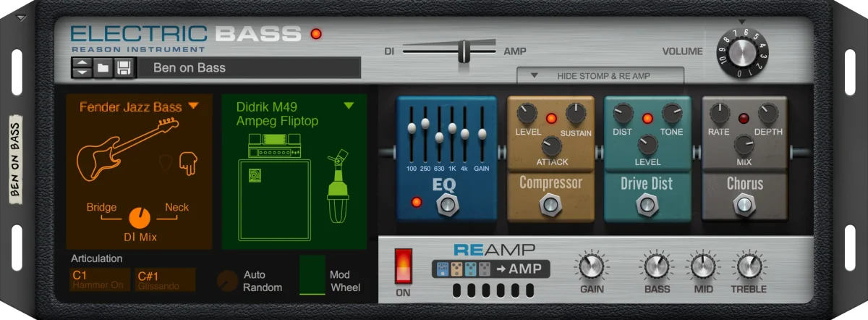
Task: Open the Fender Jazz Bass model dropdown
Action: [x=193, y=106]
